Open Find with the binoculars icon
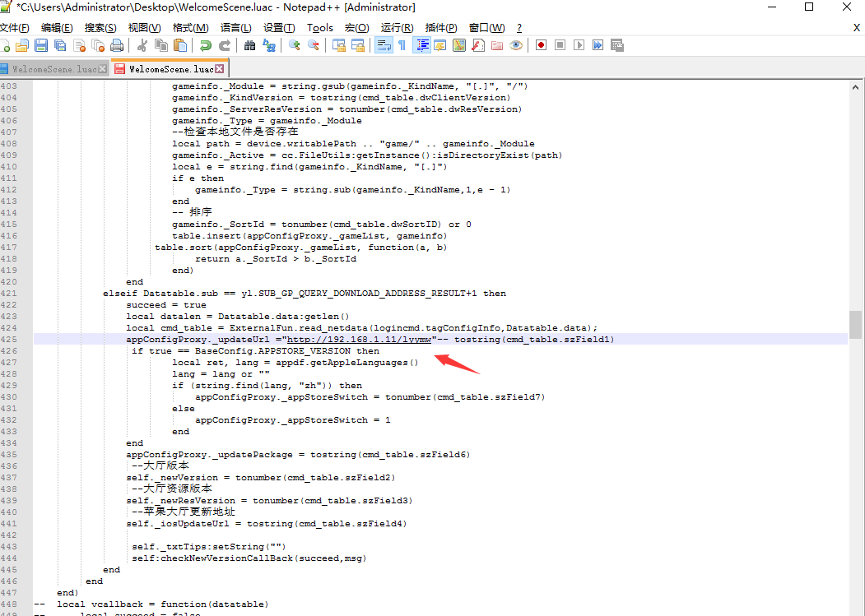865x616 pixels. point(249,45)
